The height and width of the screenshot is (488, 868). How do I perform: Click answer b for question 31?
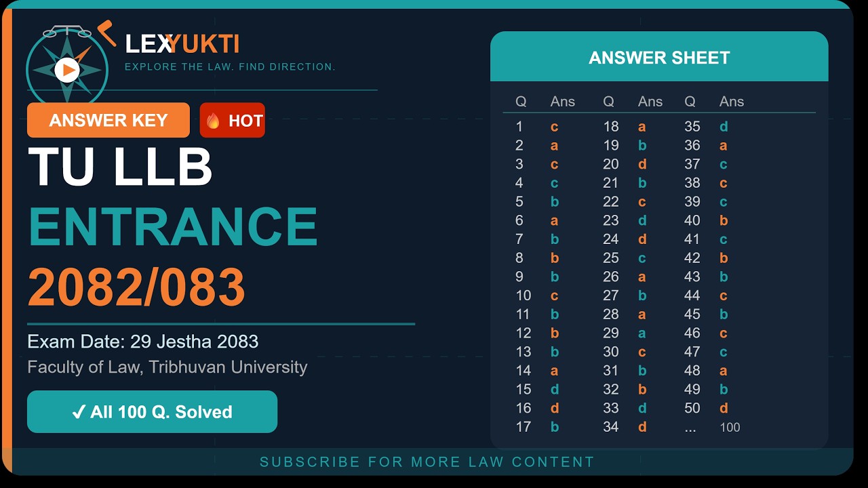point(642,371)
